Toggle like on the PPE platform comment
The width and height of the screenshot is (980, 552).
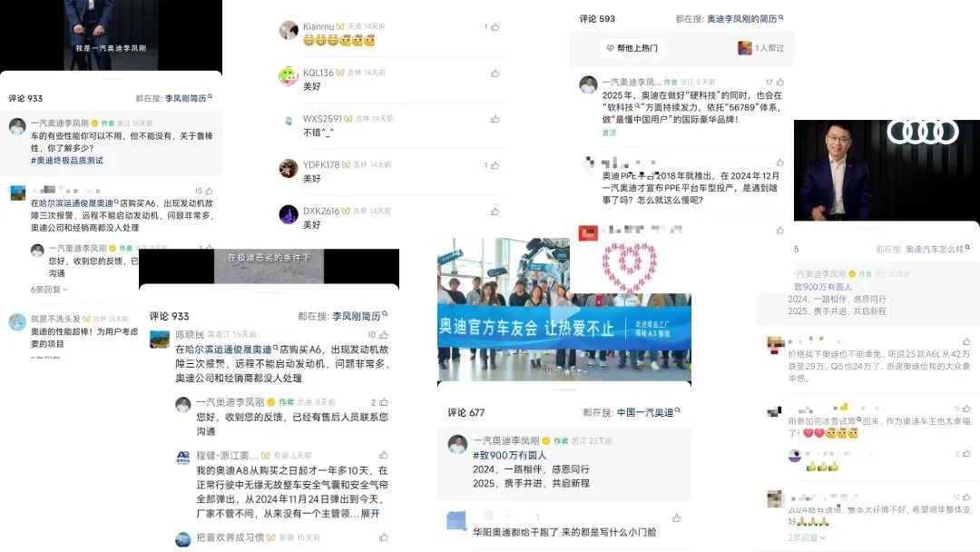[780, 162]
